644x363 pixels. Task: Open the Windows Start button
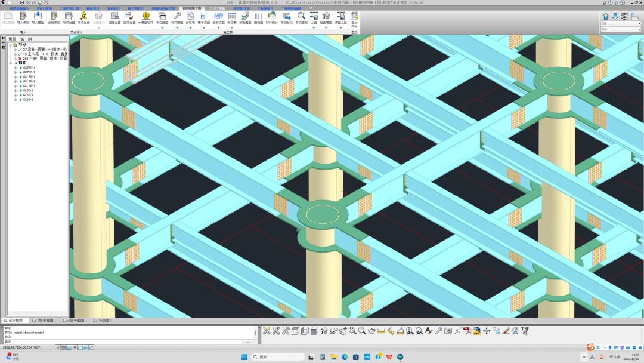tap(244, 357)
